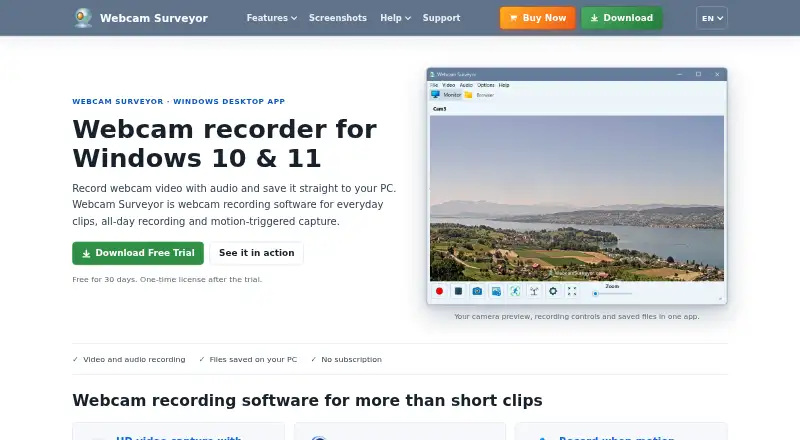Click the 'Your camera preview, recording controls' caption

coord(577,316)
